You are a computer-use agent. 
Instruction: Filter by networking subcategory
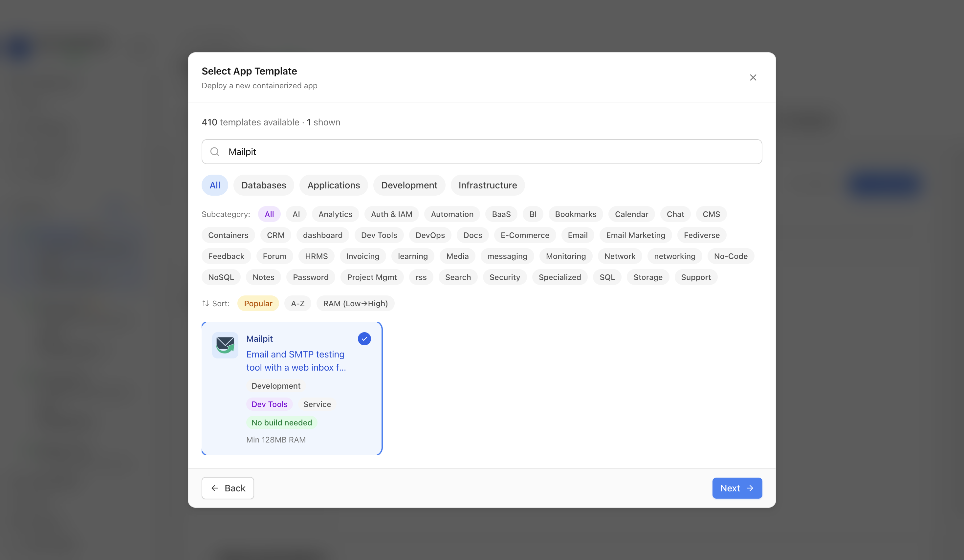675,256
